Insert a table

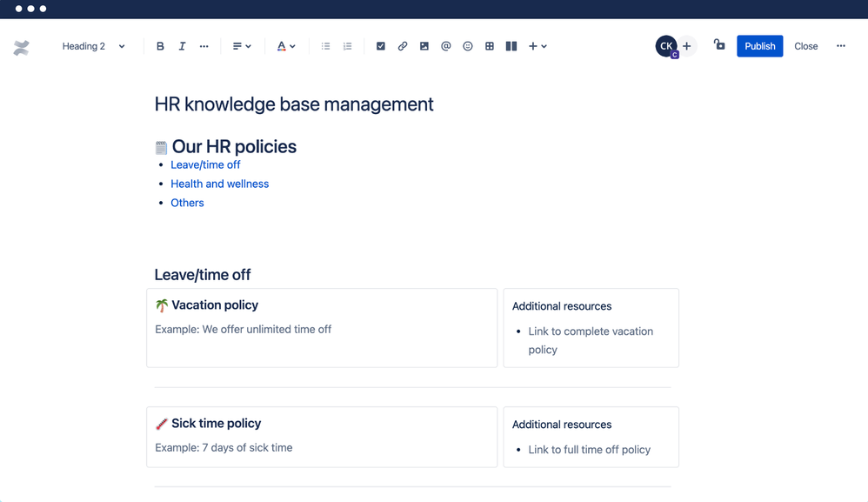pos(490,46)
